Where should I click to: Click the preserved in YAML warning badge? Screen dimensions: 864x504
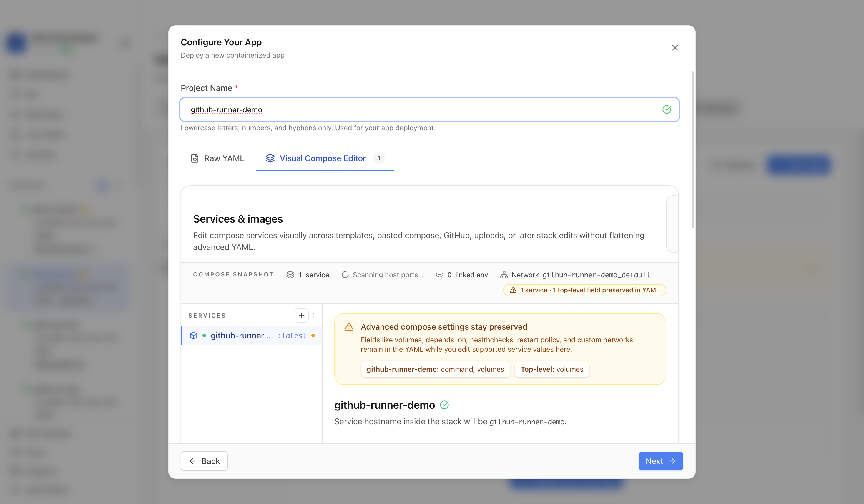point(584,290)
